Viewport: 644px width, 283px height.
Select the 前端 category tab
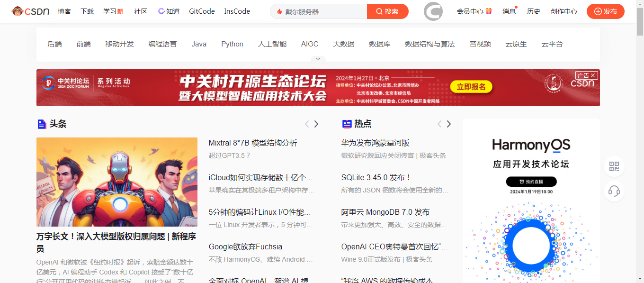click(x=84, y=44)
